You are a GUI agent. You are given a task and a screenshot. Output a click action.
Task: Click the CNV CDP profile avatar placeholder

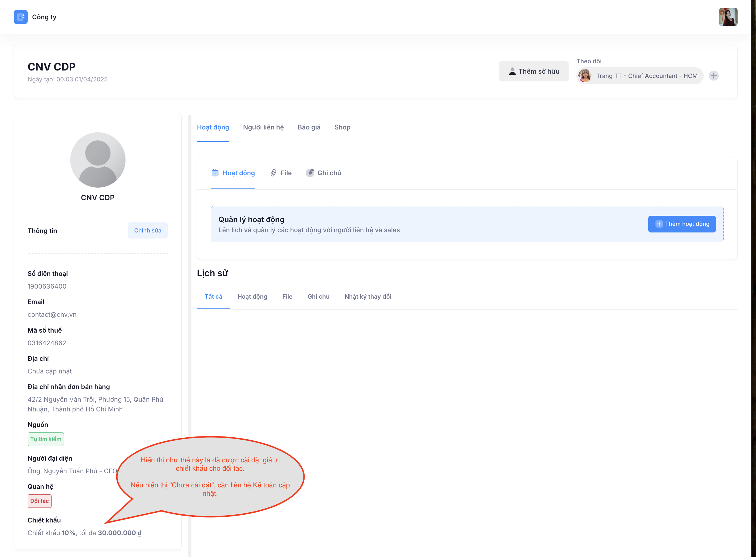98,160
